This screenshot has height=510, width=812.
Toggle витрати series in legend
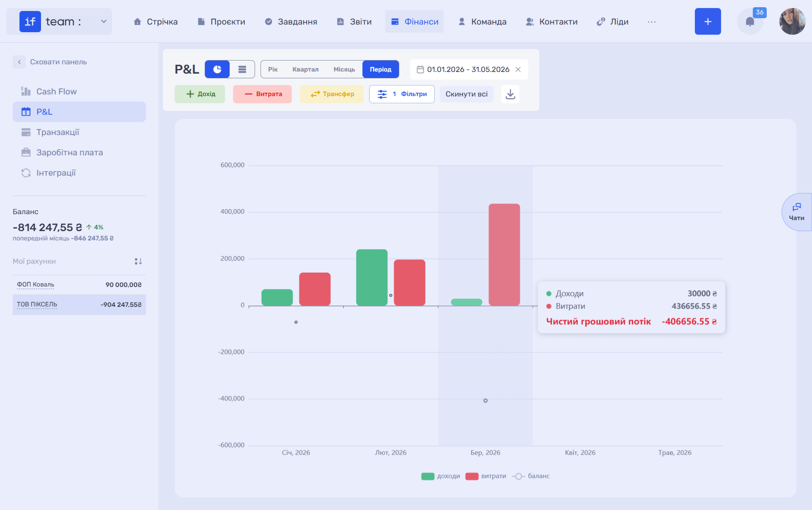coord(485,476)
